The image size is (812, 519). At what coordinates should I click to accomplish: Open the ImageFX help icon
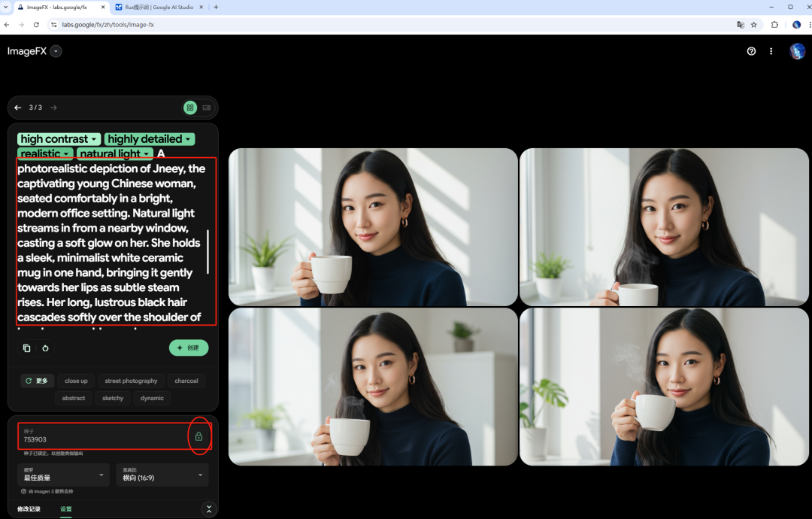751,51
